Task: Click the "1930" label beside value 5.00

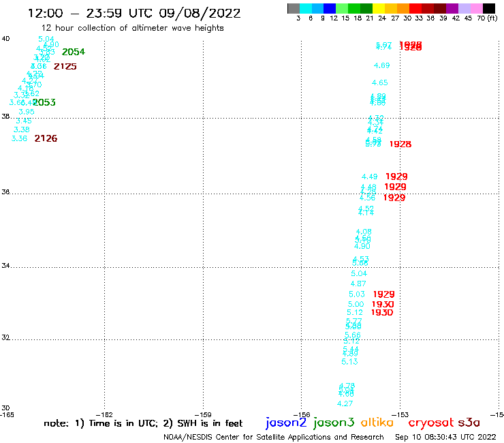Action: [x=383, y=304]
